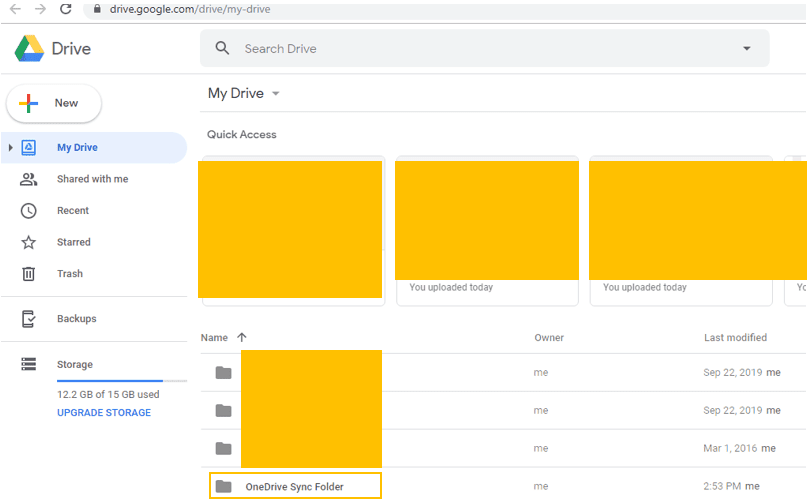This screenshot has width=809, height=504.
Task: Open the second Quick Access card
Action: click(487, 231)
